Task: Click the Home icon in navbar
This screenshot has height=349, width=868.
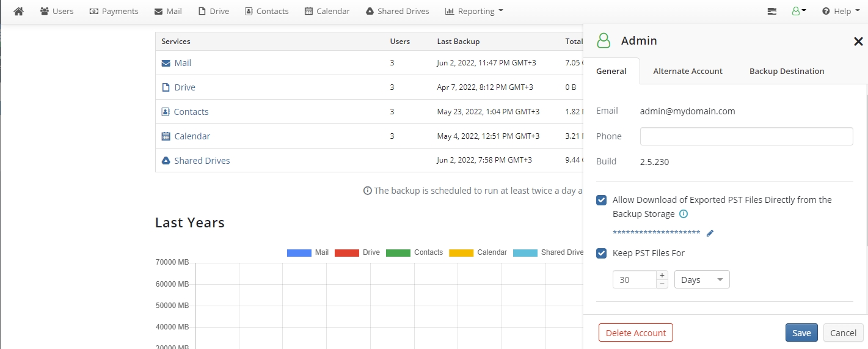Action: point(18,12)
